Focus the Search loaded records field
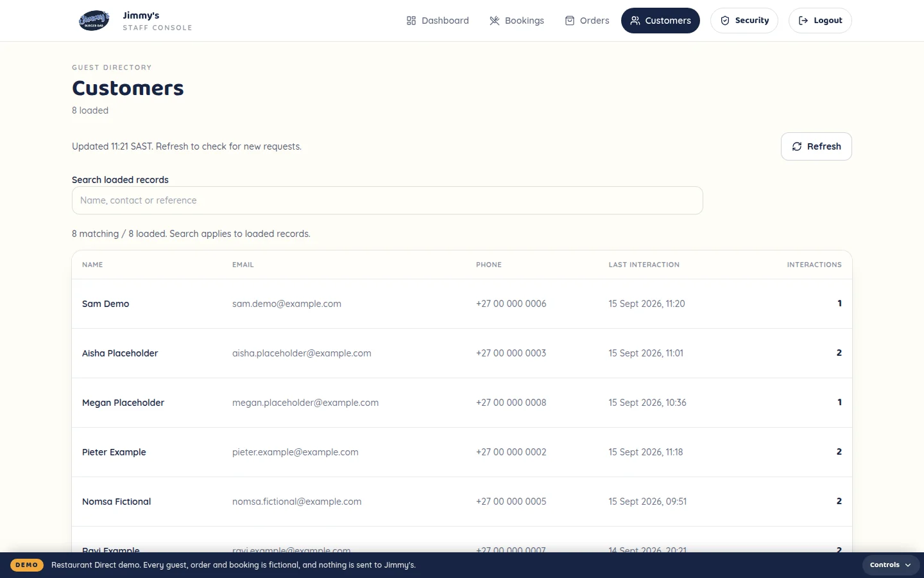This screenshot has width=924, height=578. tap(388, 200)
